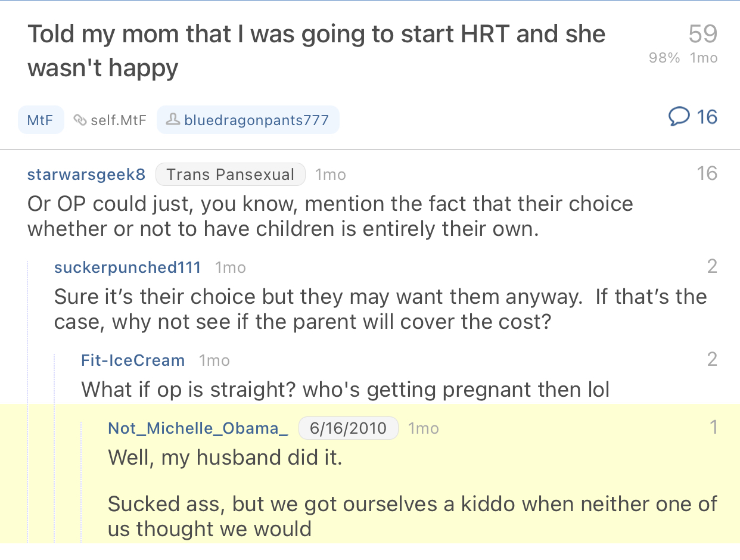This screenshot has width=740, height=560.
Task: Click the user icon before bluedragonpants777
Action: click(x=172, y=120)
